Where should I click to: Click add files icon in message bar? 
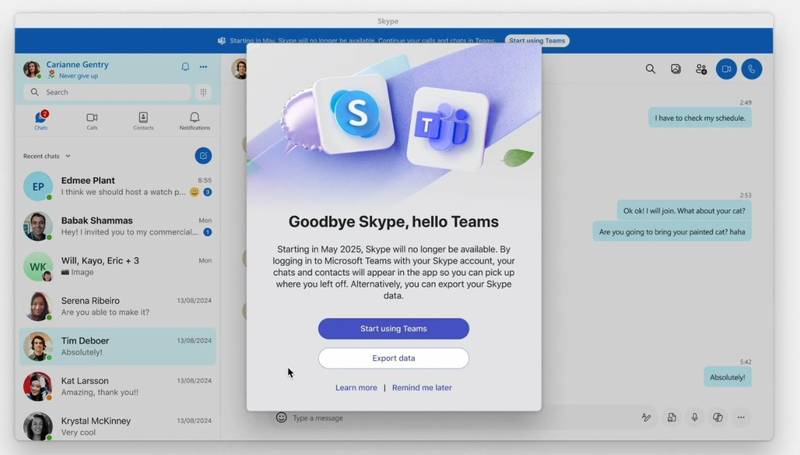(x=671, y=417)
